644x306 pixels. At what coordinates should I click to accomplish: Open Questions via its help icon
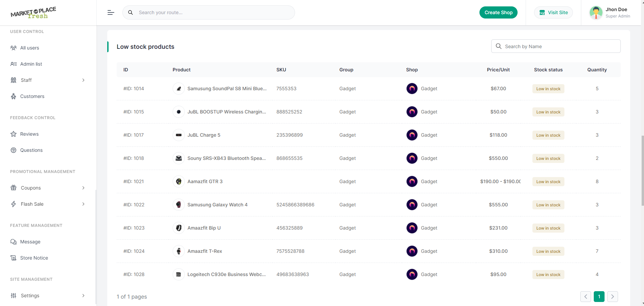point(13,150)
